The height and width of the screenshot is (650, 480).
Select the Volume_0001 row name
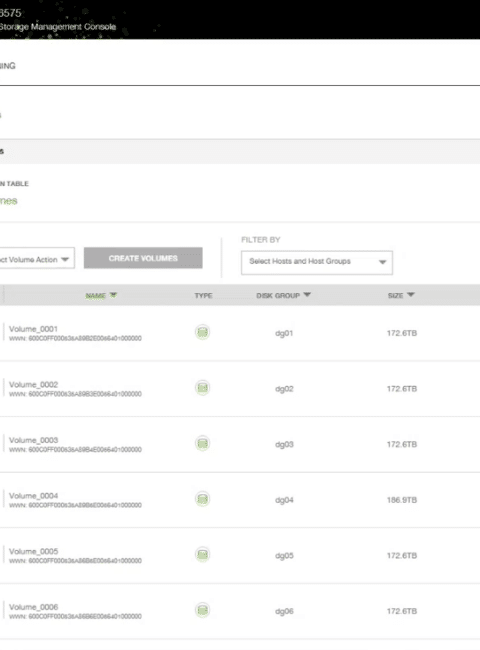(x=33, y=329)
